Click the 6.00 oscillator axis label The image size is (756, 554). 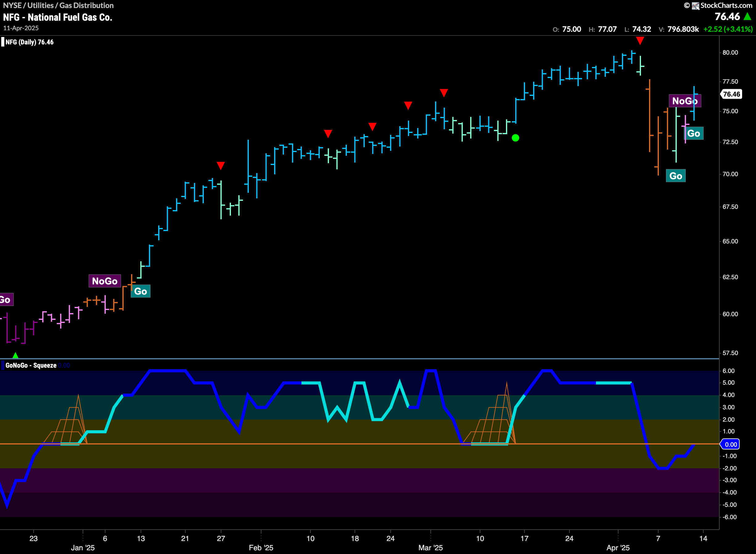pos(729,371)
